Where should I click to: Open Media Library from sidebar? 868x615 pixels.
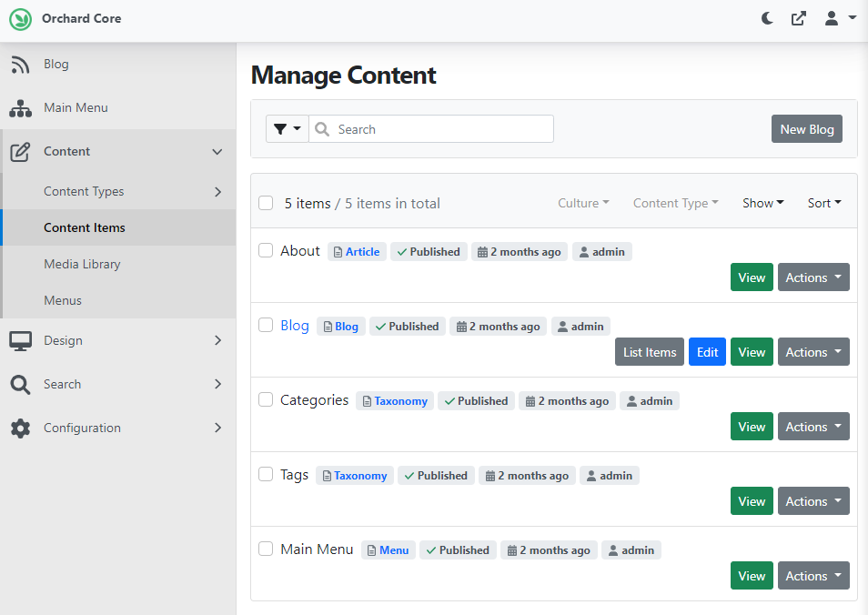click(x=118, y=264)
